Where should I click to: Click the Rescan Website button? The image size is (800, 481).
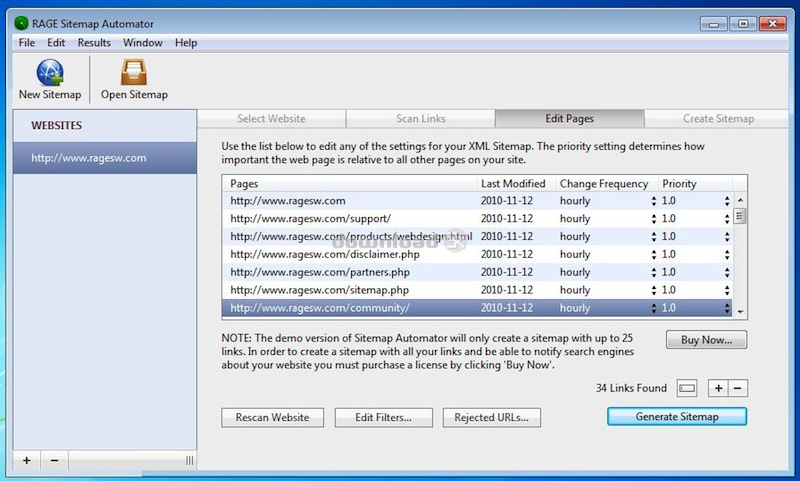point(272,417)
